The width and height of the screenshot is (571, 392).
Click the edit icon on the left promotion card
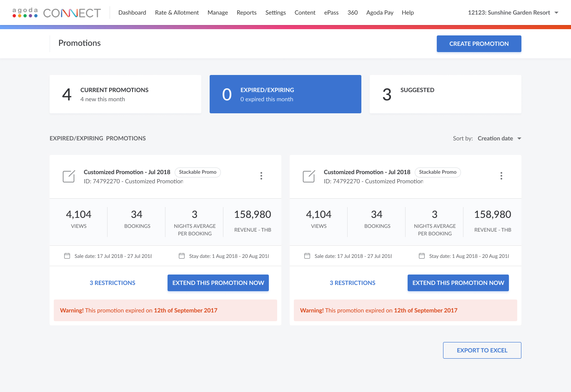[69, 176]
